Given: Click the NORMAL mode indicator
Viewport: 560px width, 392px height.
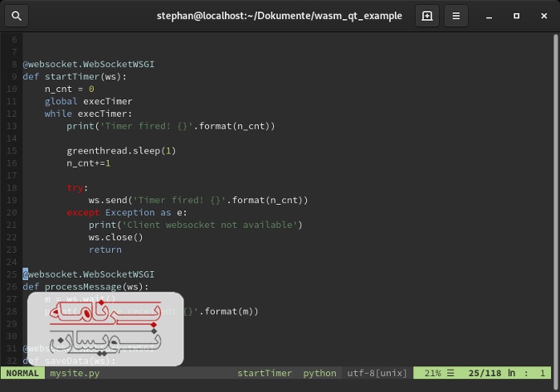Looking at the screenshot, I should [22, 373].
